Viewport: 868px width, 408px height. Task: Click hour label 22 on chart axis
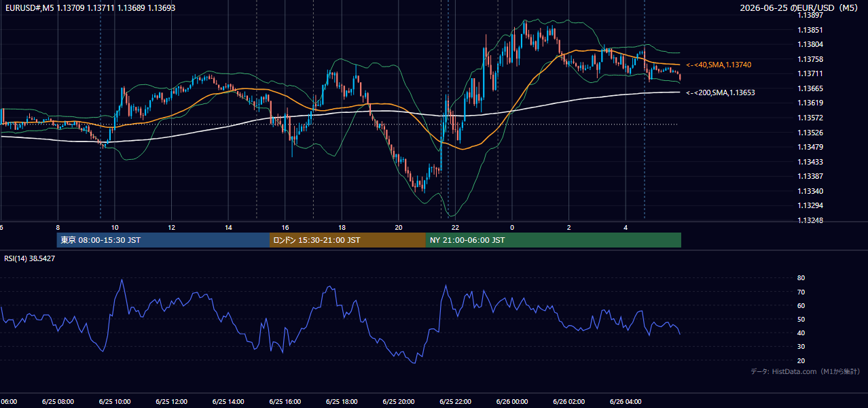pyautogui.click(x=456, y=227)
